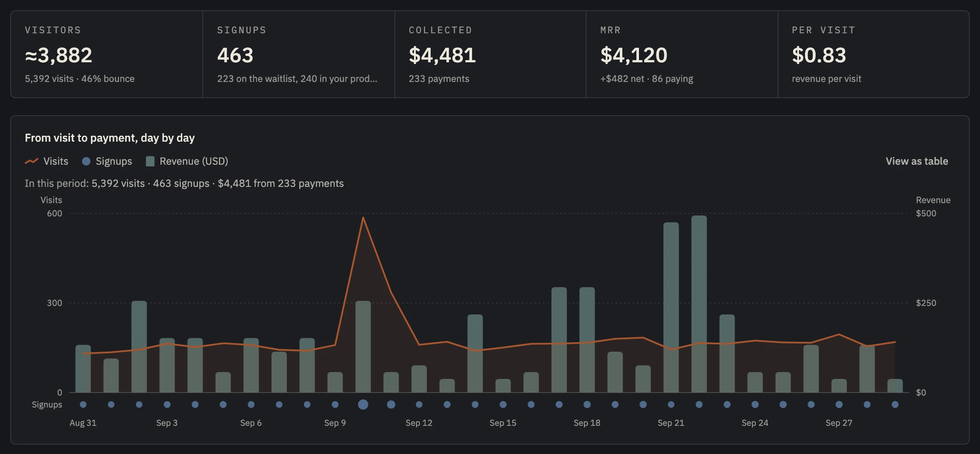Click the "PER VISIT" card heading
This screenshot has width=980, height=454.
(824, 30)
